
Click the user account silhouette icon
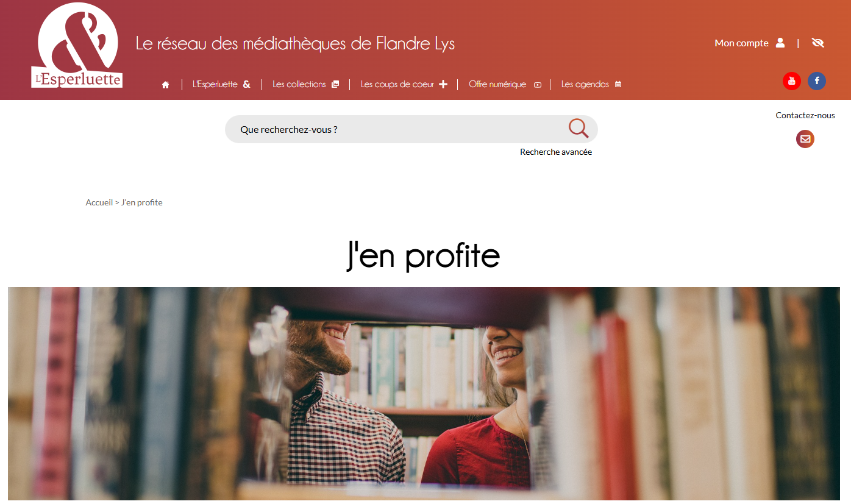click(780, 43)
